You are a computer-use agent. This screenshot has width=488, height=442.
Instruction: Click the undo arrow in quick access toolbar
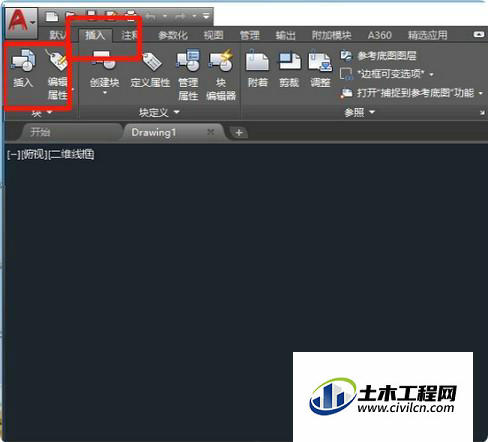tap(151, 16)
